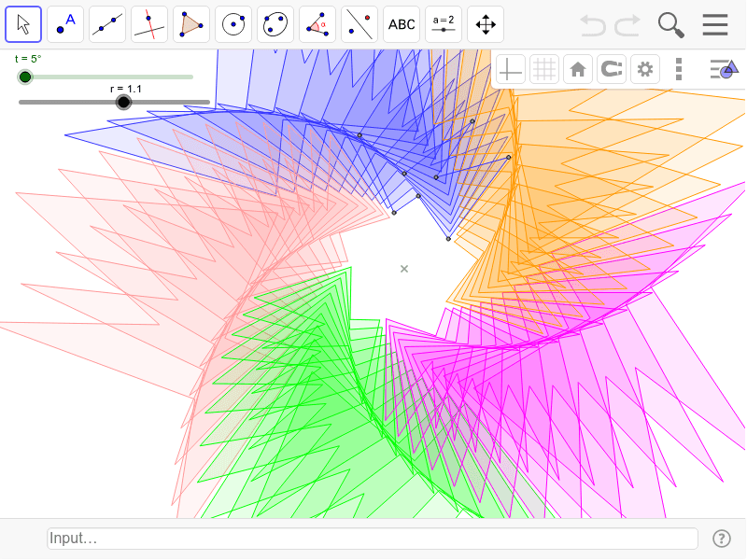Select the Polygon tool

(x=190, y=23)
